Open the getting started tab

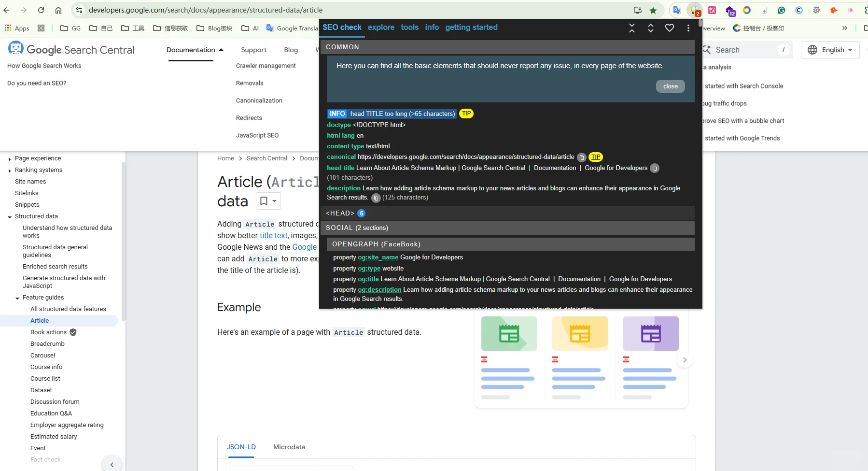pos(471,28)
